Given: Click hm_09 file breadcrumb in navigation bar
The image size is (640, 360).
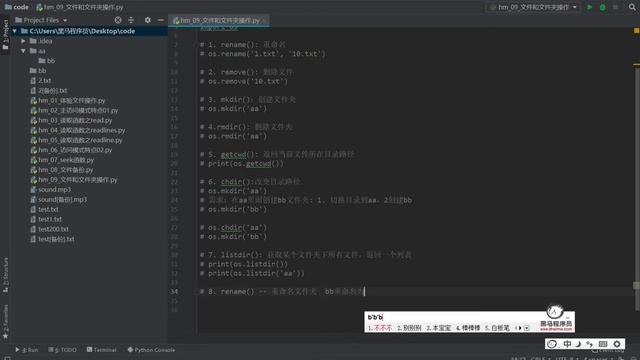Looking at the screenshot, I should [x=80, y=7].
